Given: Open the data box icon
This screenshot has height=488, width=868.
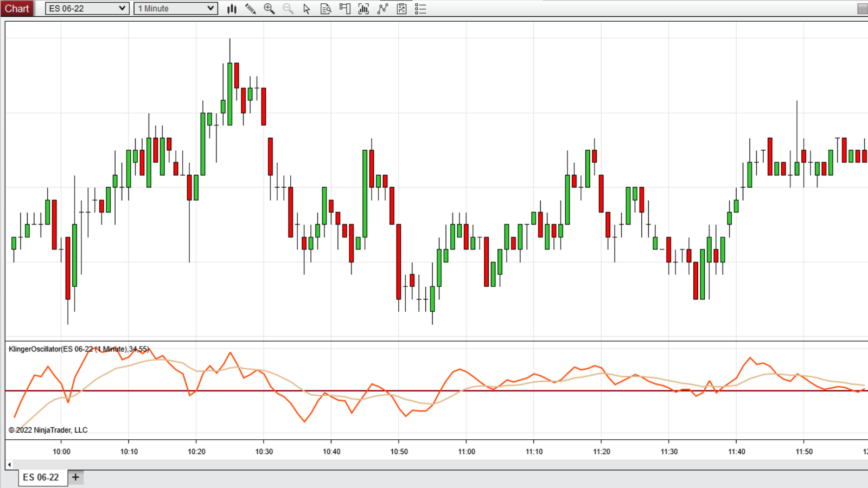Looking at the screenshot, I should [x=325, y=9].
